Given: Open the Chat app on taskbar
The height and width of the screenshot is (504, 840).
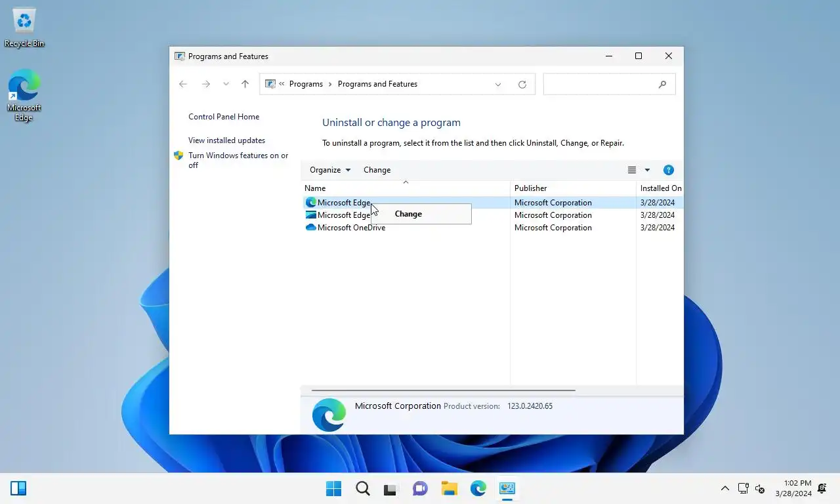Looking at the screenshot, I should (420, 488).
